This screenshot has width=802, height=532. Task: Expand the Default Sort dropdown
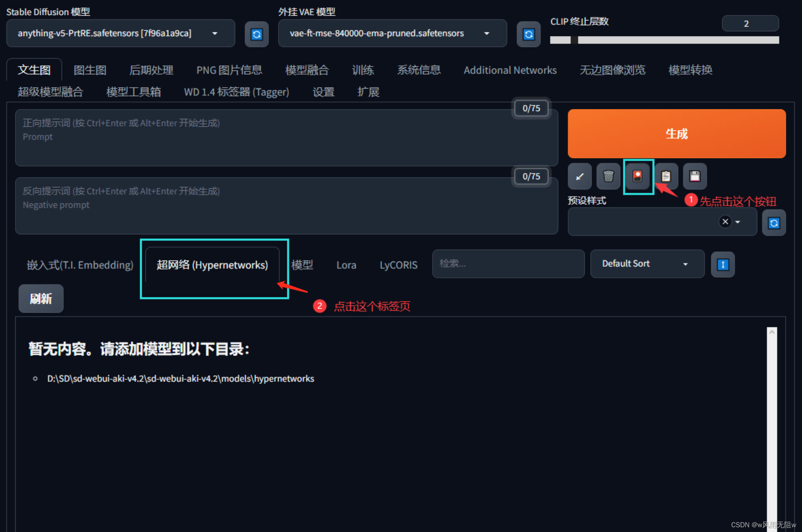pos(647,264)
